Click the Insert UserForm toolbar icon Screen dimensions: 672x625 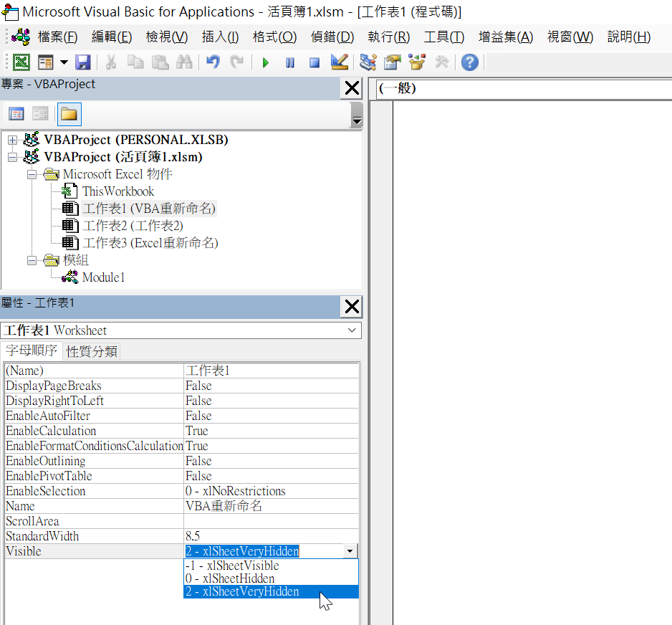coord(45,62)
